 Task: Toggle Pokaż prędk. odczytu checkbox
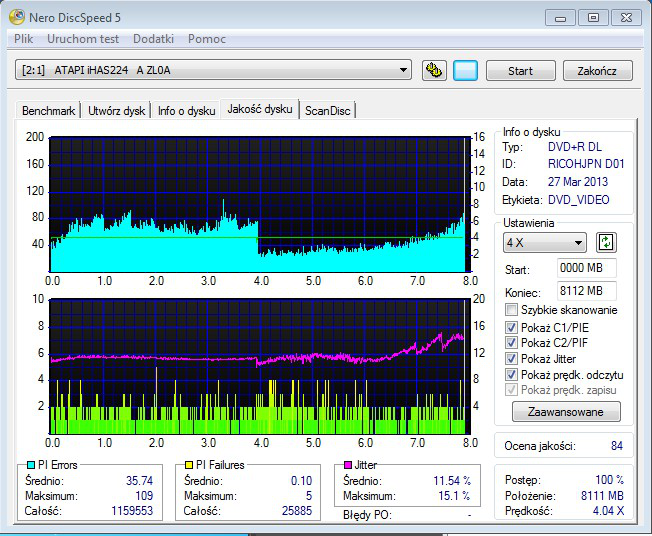point(511,375)
